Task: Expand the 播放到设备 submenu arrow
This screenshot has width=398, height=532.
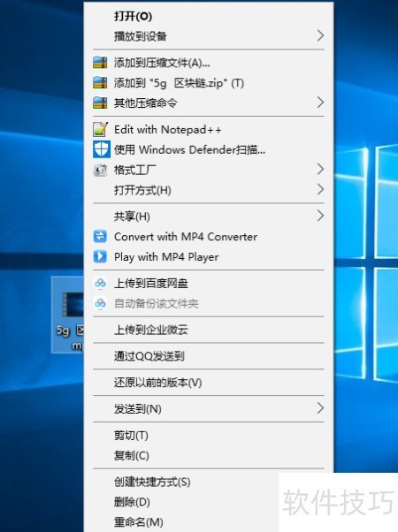Action: coord(320,35)
